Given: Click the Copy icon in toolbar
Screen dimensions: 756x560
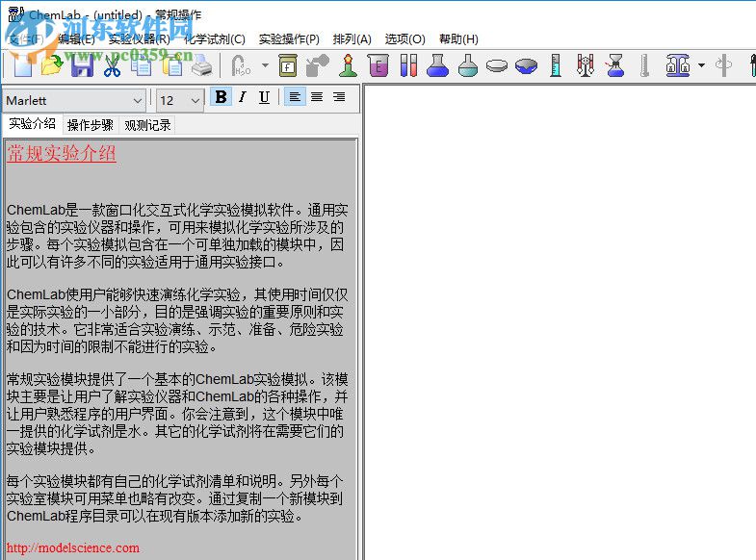Looking at the screenshot, I should (x=142, y=66).
